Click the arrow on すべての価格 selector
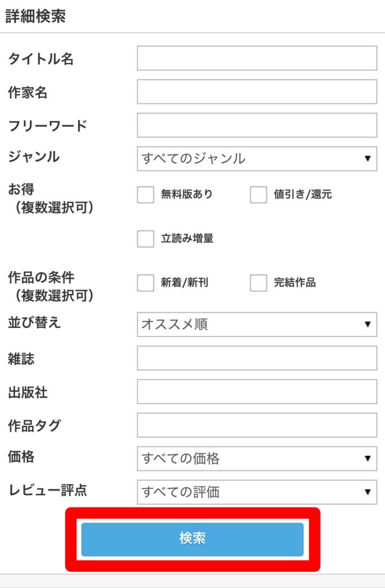This screenshot has height=588, width=385. click(367, 458)
